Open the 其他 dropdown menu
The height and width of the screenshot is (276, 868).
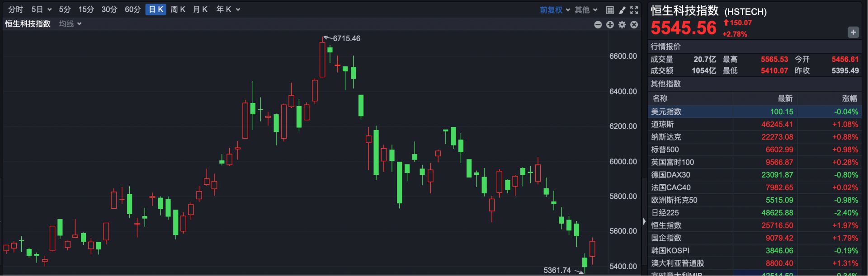coord(586,9)
